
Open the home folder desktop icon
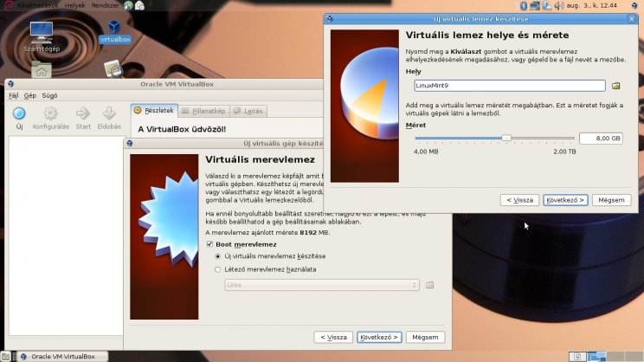tap(41, 70)
